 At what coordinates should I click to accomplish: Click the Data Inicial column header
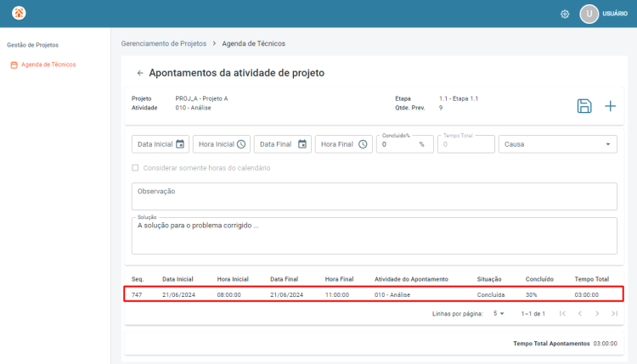point(178,279)
